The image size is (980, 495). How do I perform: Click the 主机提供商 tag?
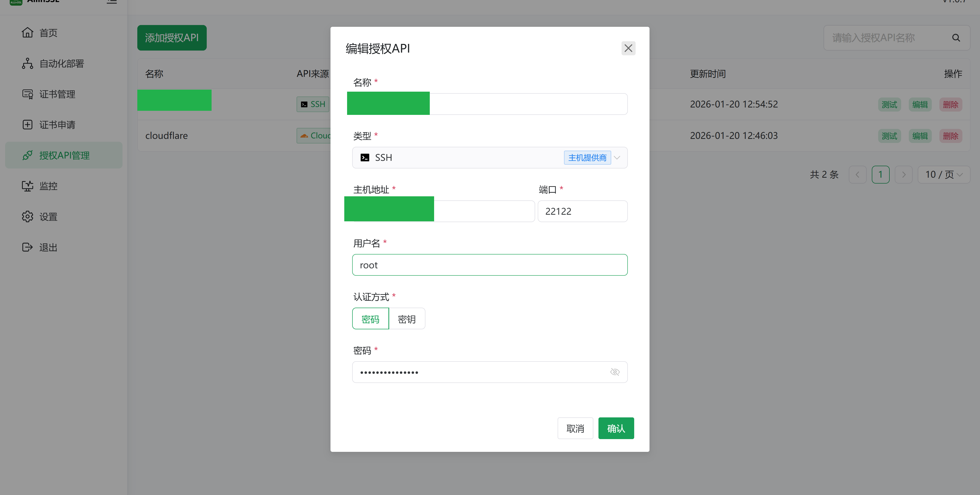pyautogui.click(x=587, y=158)
